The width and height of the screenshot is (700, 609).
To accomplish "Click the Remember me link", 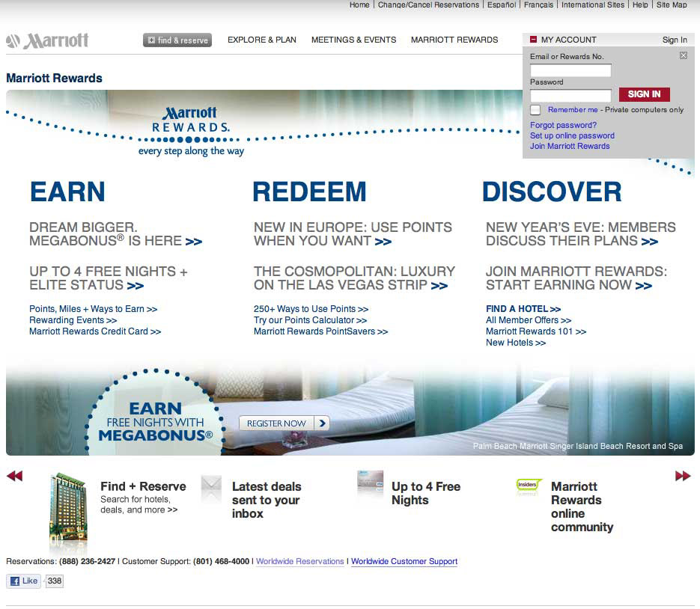I will (x=572, y=110).
